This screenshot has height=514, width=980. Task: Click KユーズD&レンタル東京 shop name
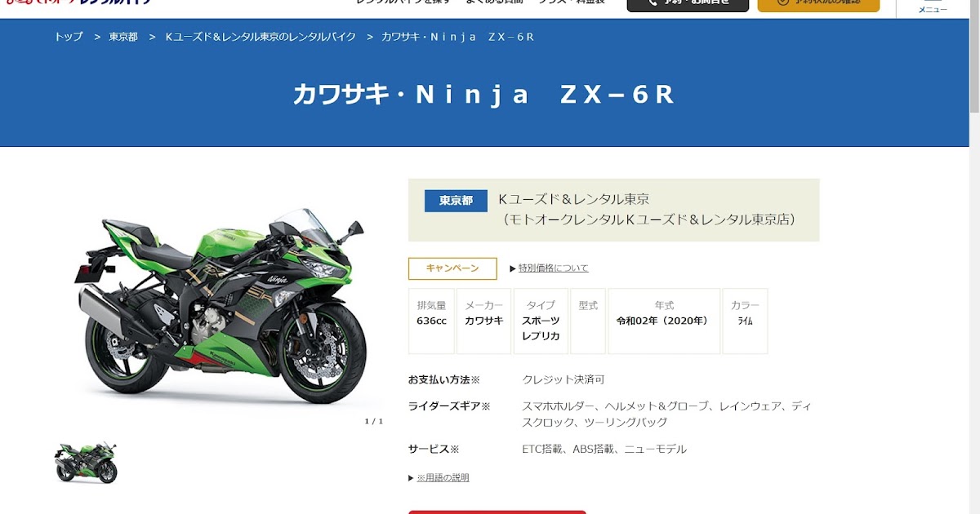pyautogui.click(x=573, y=199)
